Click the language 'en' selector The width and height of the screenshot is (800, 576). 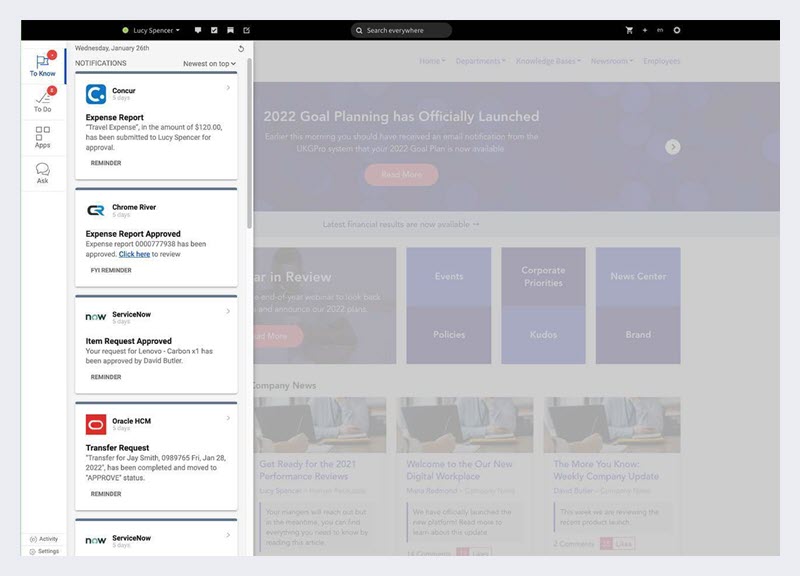(660, 30)
